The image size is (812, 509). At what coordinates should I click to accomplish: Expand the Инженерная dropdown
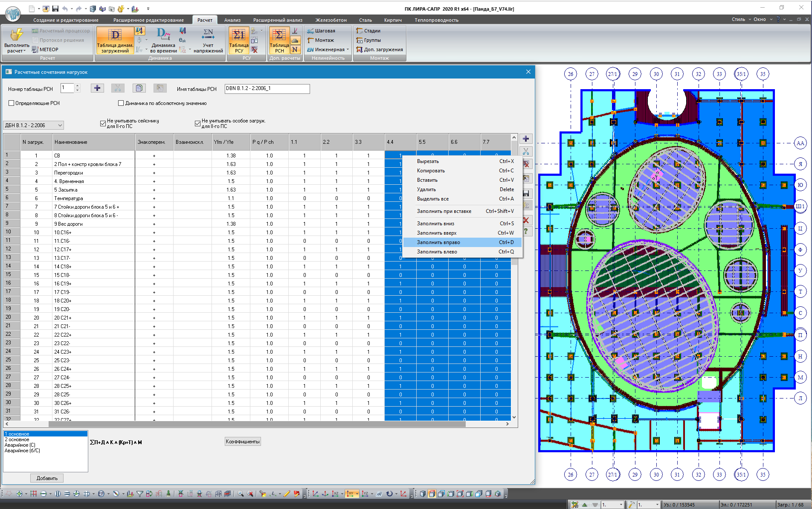pos(348,49)
